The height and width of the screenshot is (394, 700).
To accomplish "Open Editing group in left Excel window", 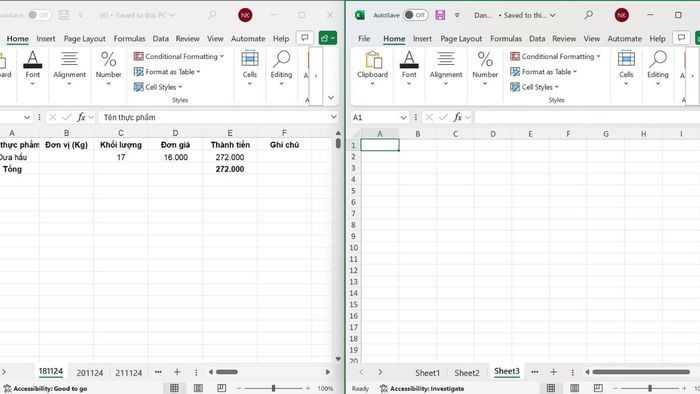I will pyautogui.click(x=281, y=68).
